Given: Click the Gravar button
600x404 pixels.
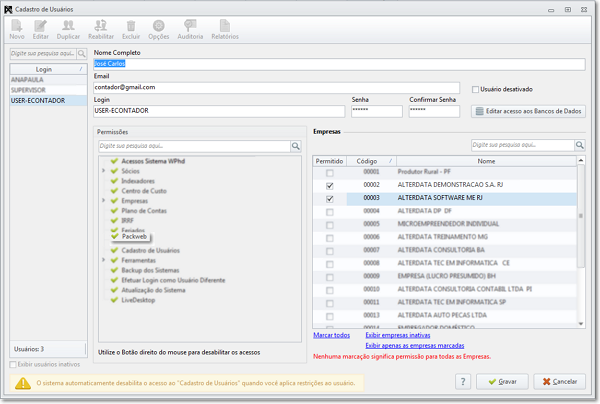Looking at the screenshot, I should click(502, 381).
